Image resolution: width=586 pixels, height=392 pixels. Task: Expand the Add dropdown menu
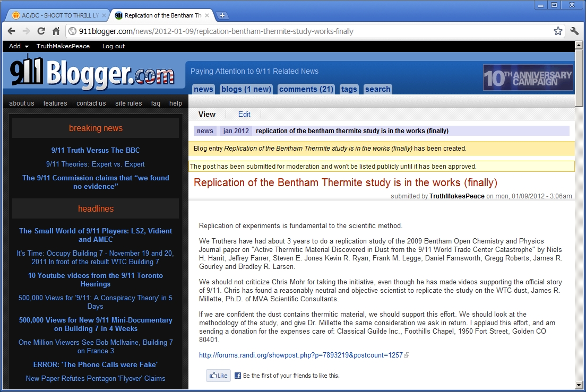pos(19,46)
